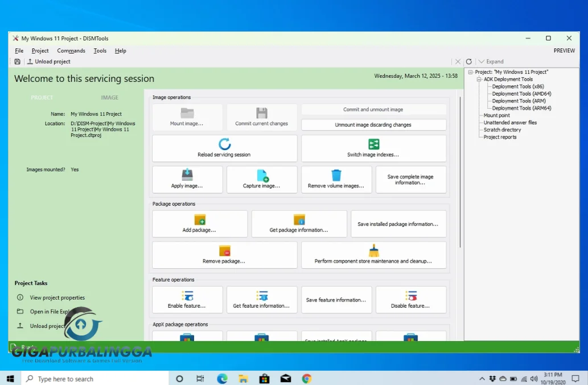Click the Enable feature icon

(187, 296)
